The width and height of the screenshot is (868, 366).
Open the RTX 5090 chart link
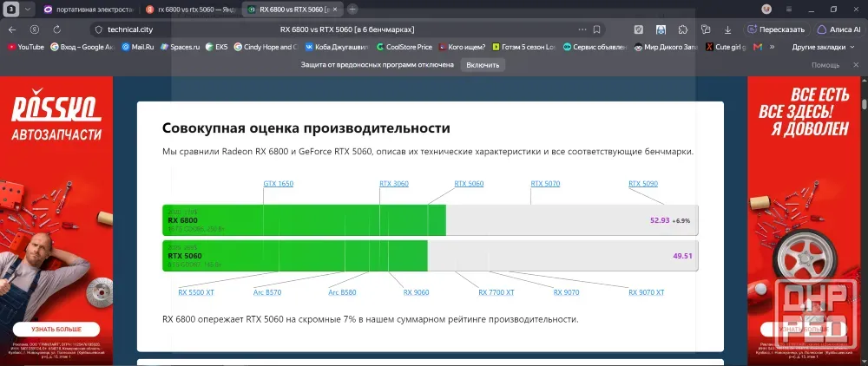point(643,184)
